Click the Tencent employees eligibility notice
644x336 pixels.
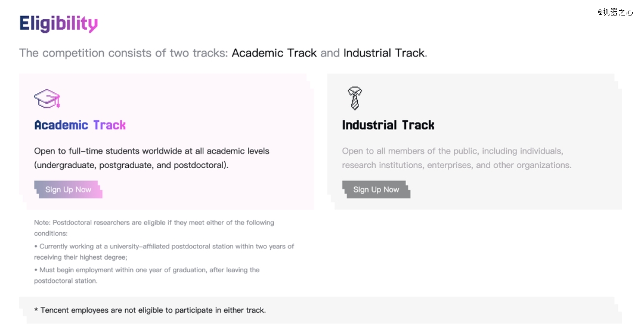coord(150,310)
